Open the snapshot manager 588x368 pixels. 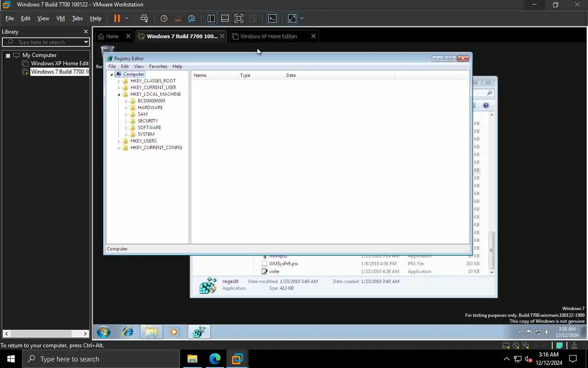coord(192,18)
